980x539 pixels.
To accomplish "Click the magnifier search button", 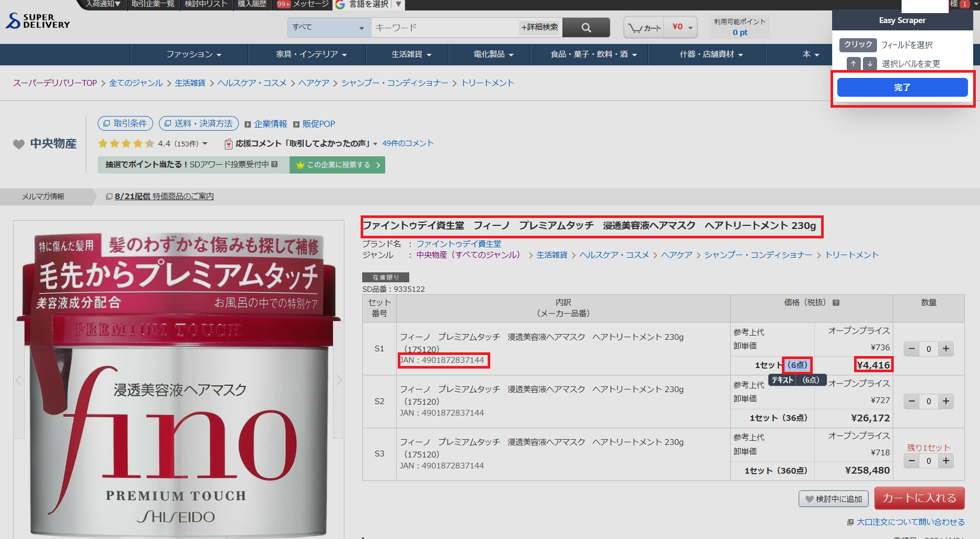I will pos(586,28).
